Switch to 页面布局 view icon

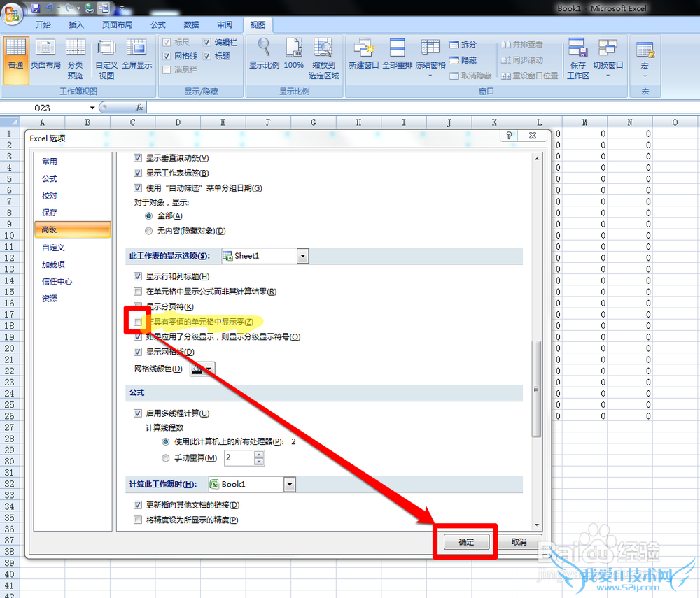point(45,55)
